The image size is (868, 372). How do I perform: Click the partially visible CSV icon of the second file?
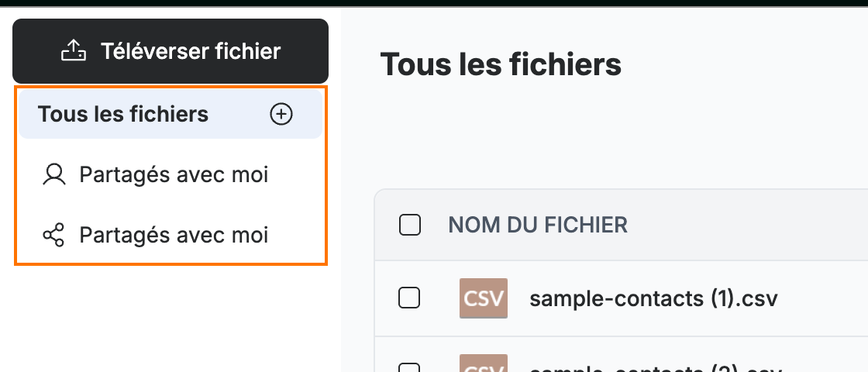[484, 363]
